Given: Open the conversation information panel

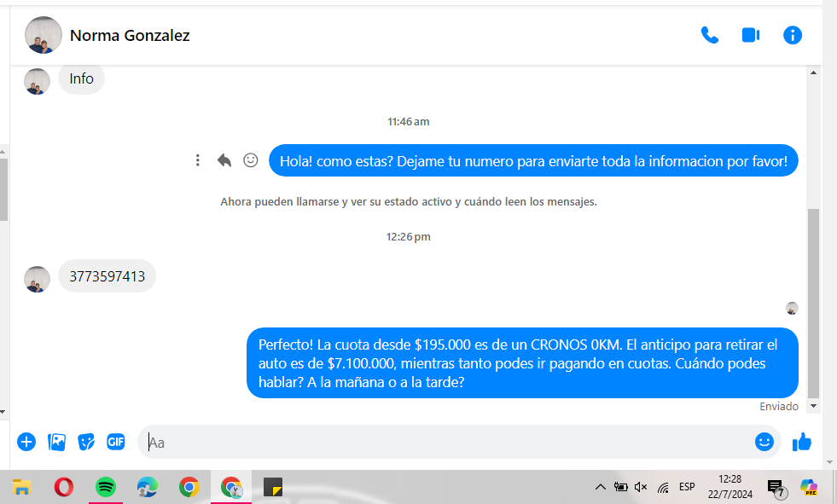Looking at the screenshot, I should point(793,35).
